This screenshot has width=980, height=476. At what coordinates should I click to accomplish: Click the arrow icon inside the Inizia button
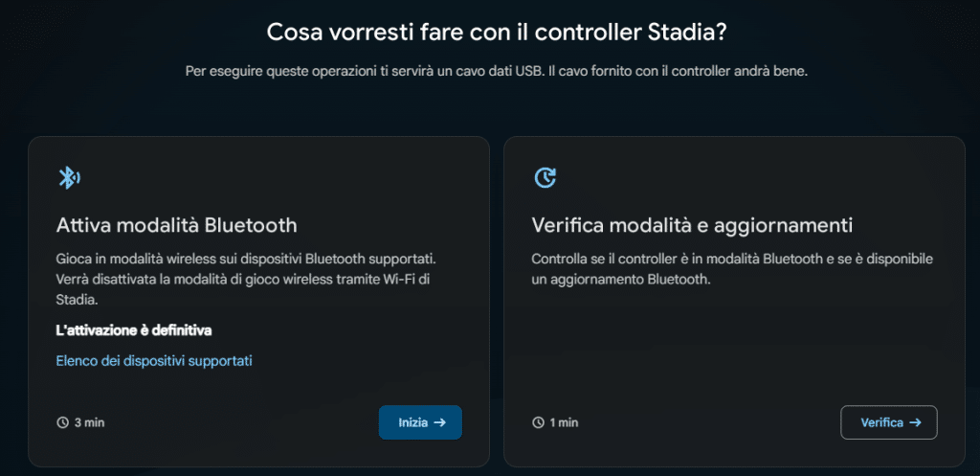(x=440, y=422)
